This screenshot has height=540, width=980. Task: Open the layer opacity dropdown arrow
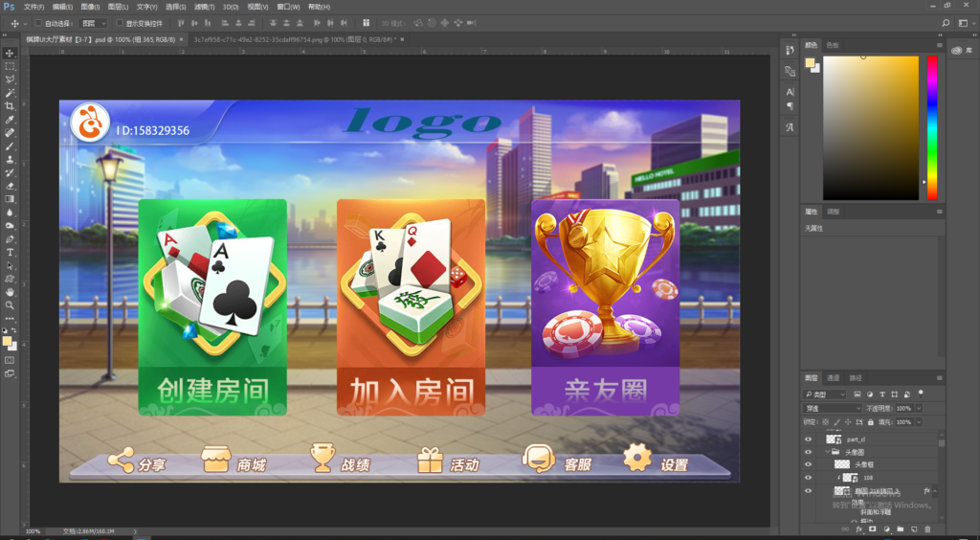click(919, 408)
